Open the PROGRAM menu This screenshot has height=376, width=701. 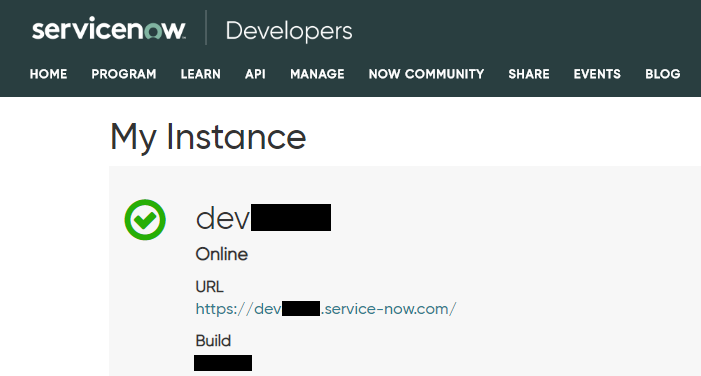124,74
